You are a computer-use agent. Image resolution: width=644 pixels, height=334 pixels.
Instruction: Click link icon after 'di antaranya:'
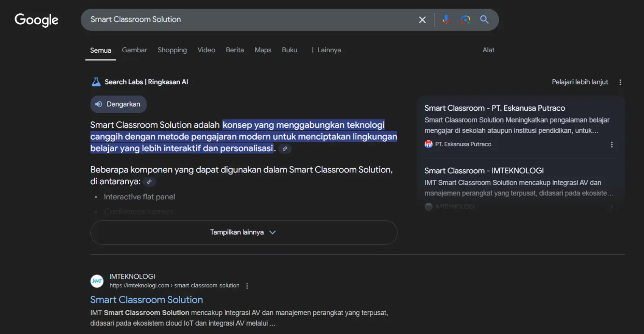tap(149, 182)
